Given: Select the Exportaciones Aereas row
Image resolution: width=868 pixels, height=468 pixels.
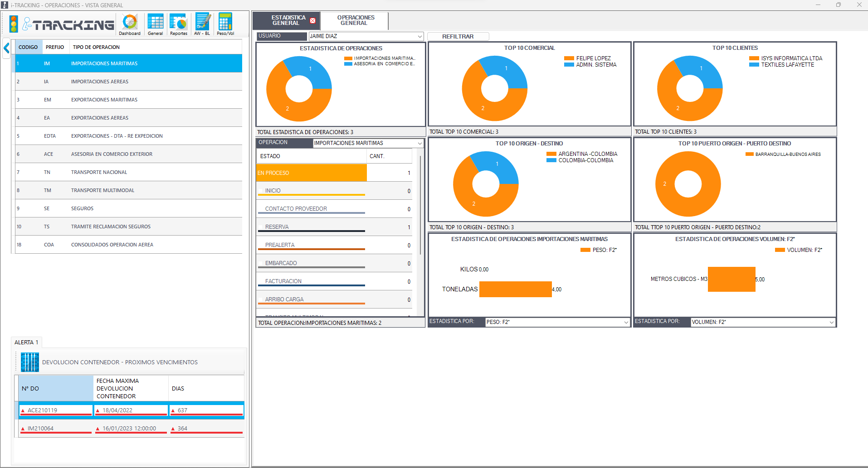Looking at the screenshot, I should [x=100, y=118].
